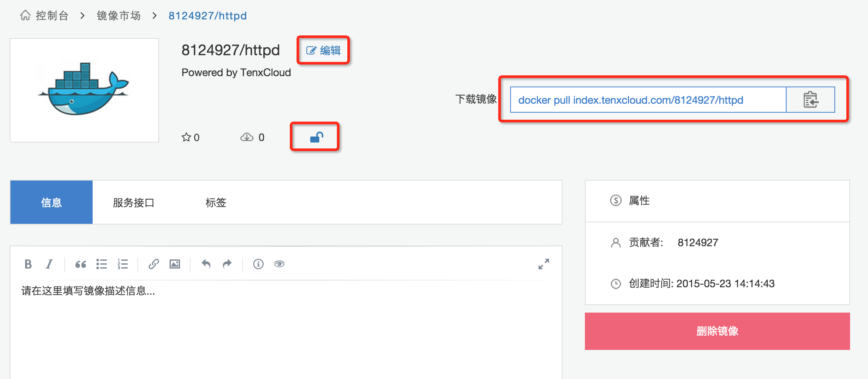The width and height of the screenshot is (868, 379).
Task: Switch to the 标签 tab
Action: [x=216, y=203]
